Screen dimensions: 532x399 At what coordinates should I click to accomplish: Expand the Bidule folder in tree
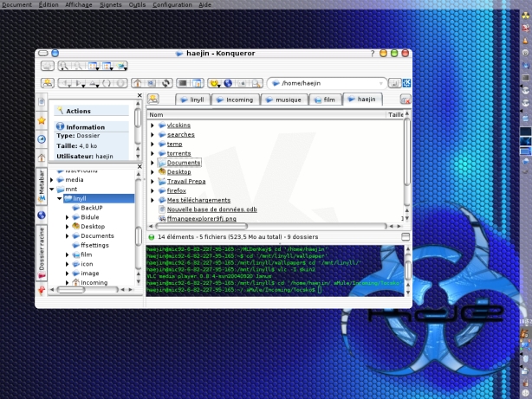(68, 217)
